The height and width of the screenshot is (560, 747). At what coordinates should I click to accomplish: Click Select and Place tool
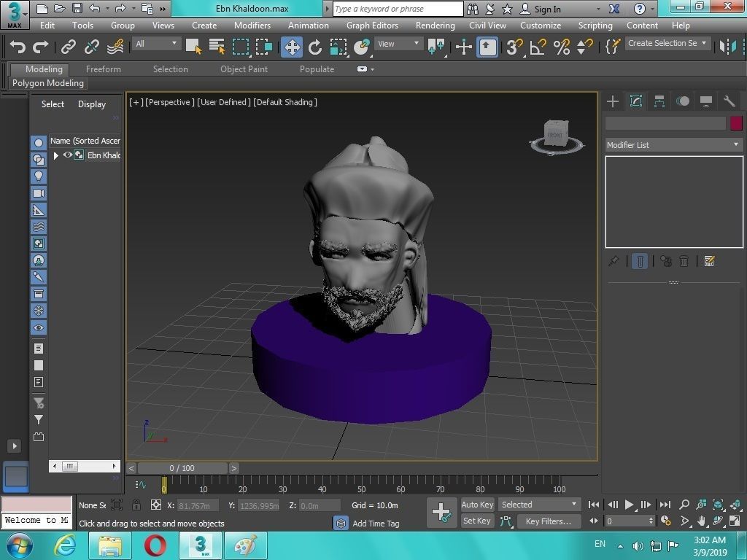(x=362, y=47)
